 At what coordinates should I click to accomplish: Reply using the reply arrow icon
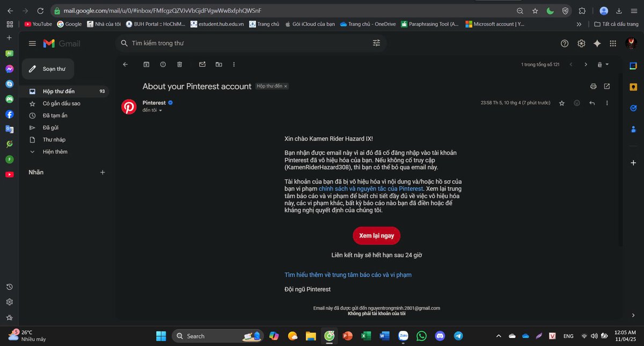click(592, 103)
